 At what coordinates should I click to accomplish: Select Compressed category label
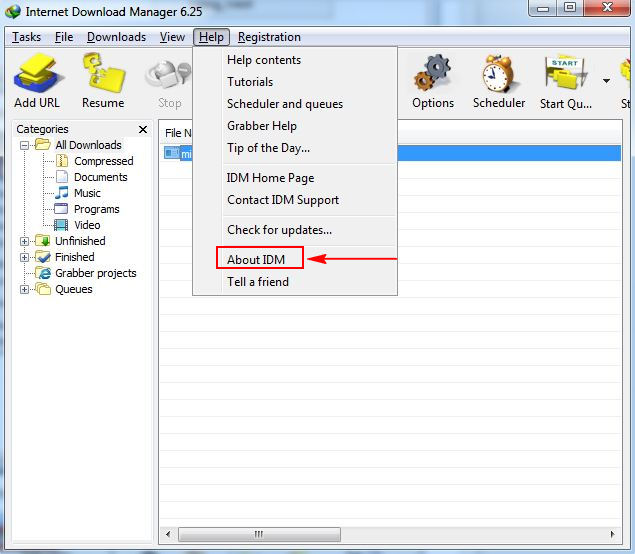point(104,161)
